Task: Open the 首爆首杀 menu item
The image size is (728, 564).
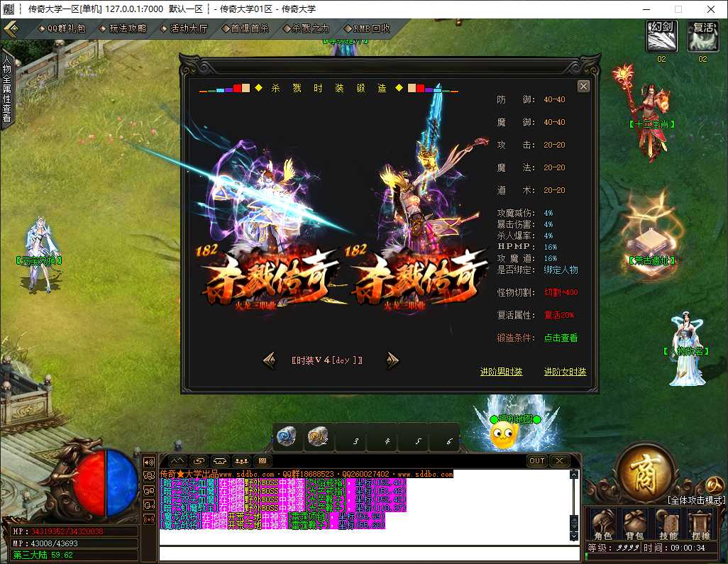Action: click(245, 29)
